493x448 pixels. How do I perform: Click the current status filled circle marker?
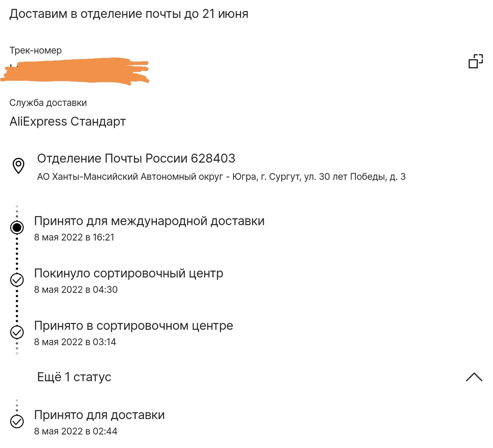pos(17,227)
